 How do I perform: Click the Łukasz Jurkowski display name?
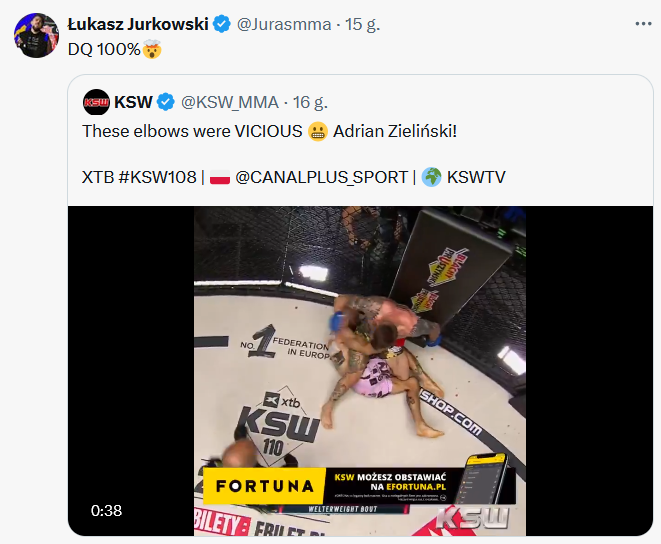[138, 24]
